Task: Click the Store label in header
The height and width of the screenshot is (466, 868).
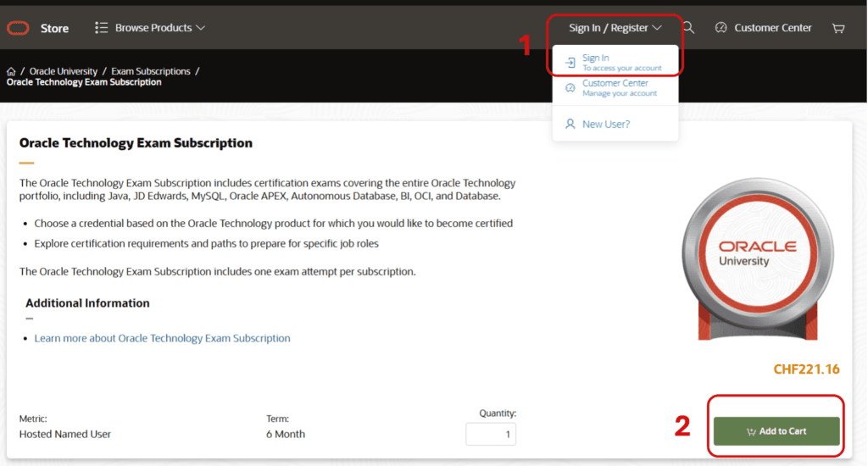Action: [55, 28]
